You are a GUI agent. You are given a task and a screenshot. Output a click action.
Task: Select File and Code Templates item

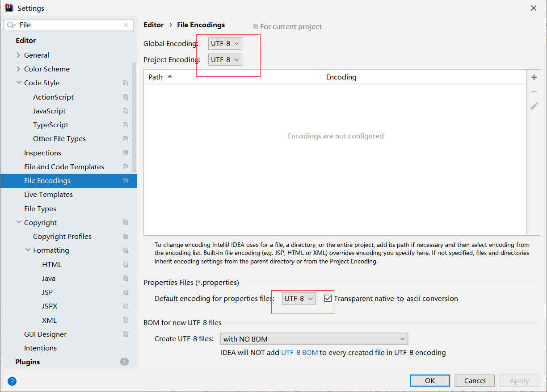click(64, 167)
